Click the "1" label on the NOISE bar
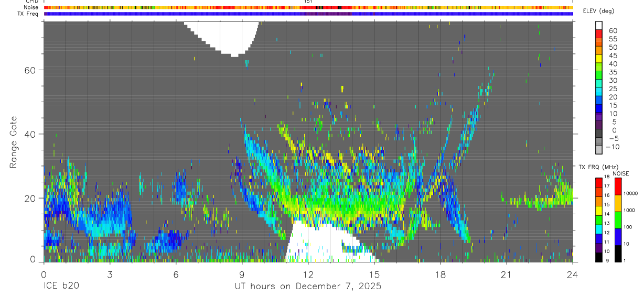The image size is (644, 297). (x=625, y=260)
